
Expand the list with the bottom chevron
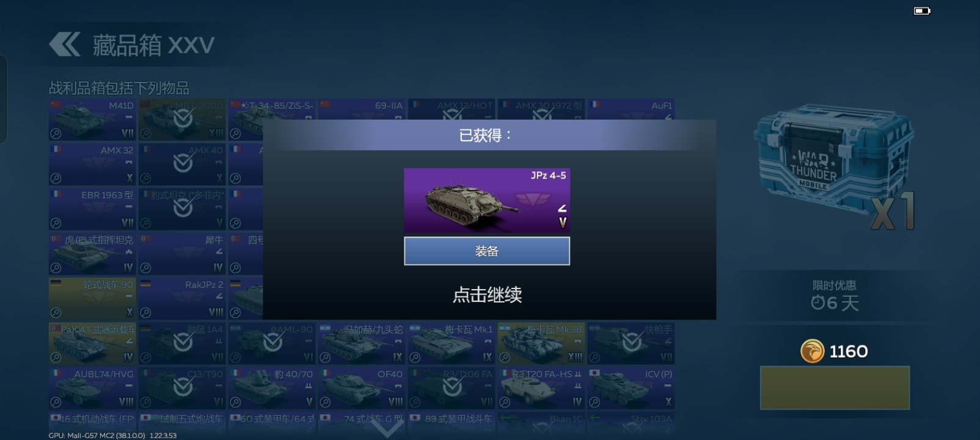(x=388, y=428)
